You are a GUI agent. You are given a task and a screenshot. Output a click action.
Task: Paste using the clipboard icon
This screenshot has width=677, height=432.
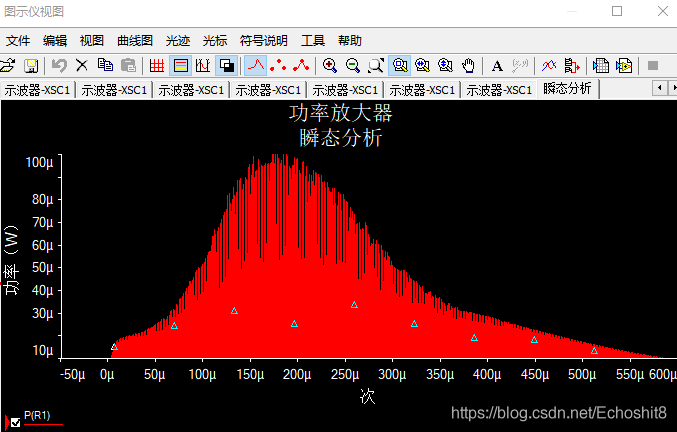(x=128, y=66)
